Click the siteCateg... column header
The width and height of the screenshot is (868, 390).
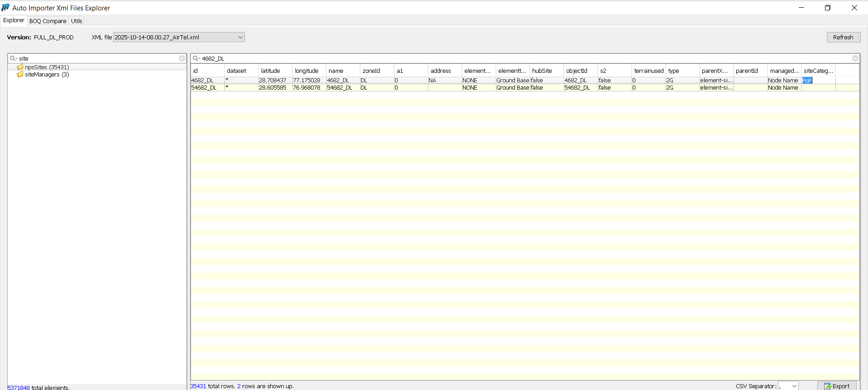tap(818, 71)
